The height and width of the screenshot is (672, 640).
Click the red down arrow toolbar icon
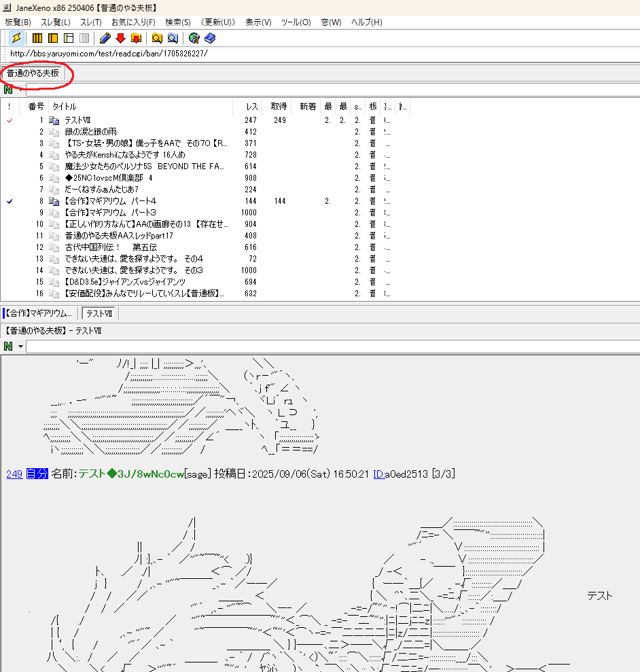point(120,38)
